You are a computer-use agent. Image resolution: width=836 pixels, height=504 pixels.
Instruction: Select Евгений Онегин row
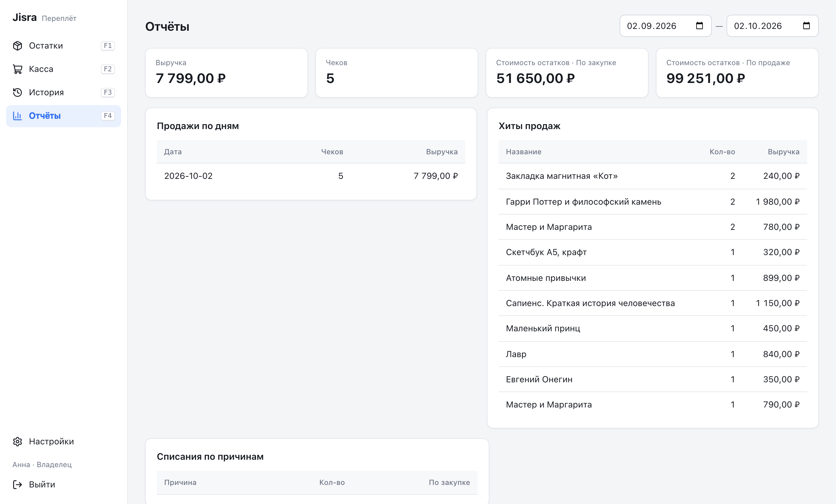(x=653, y=379)
